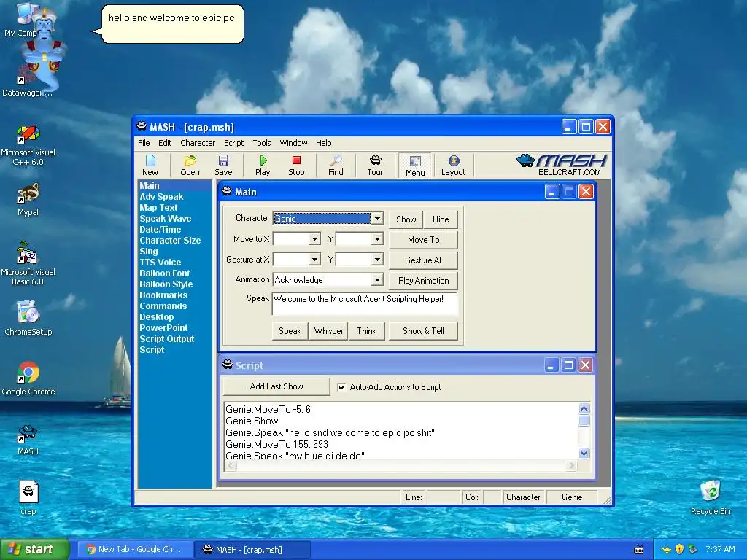Screen dimensions: 747x560
Task: Open the Script menu
Action: click(234, 143)
